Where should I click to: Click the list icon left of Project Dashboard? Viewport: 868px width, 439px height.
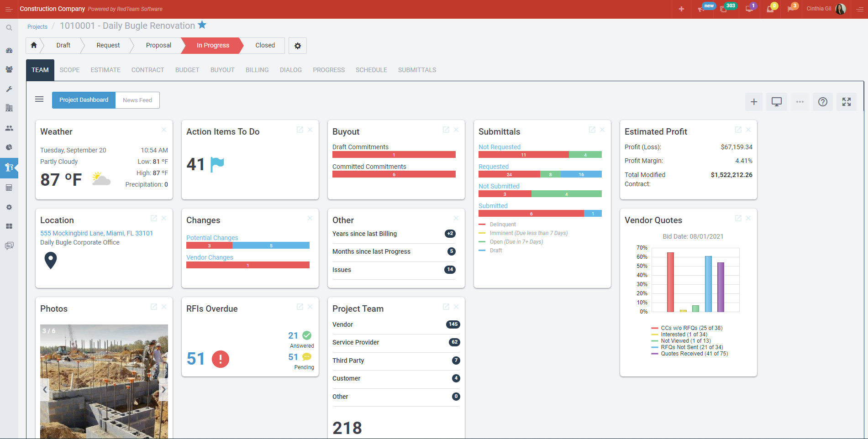click(39, 99)
